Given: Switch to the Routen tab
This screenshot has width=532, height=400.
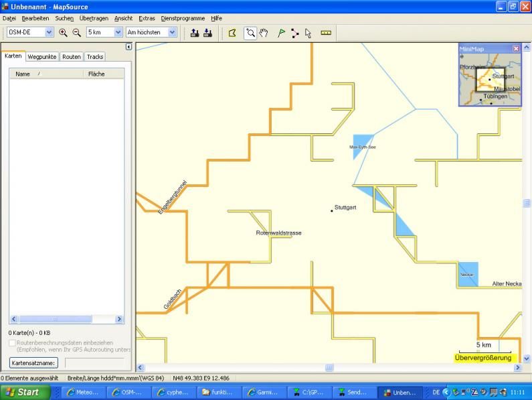Looking at the screenshot, I should pos(71,57).
